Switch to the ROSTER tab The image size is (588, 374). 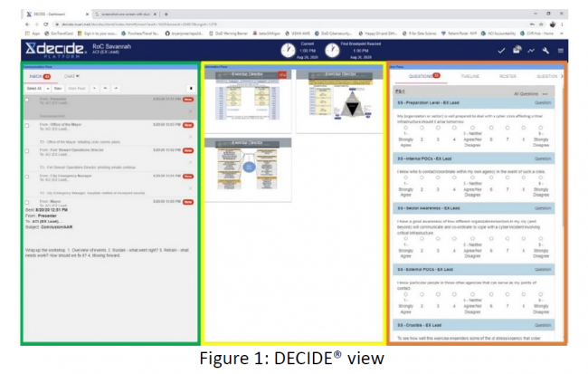click(507, 76)
